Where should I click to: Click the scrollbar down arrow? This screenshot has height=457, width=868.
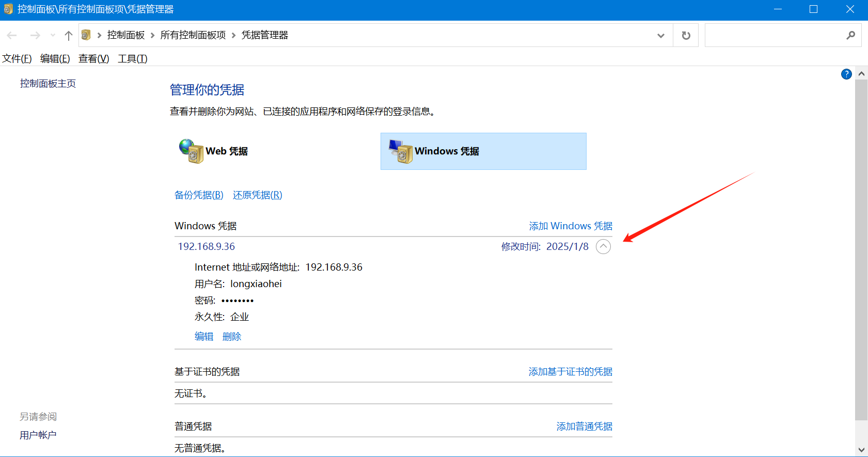(861, 450)
